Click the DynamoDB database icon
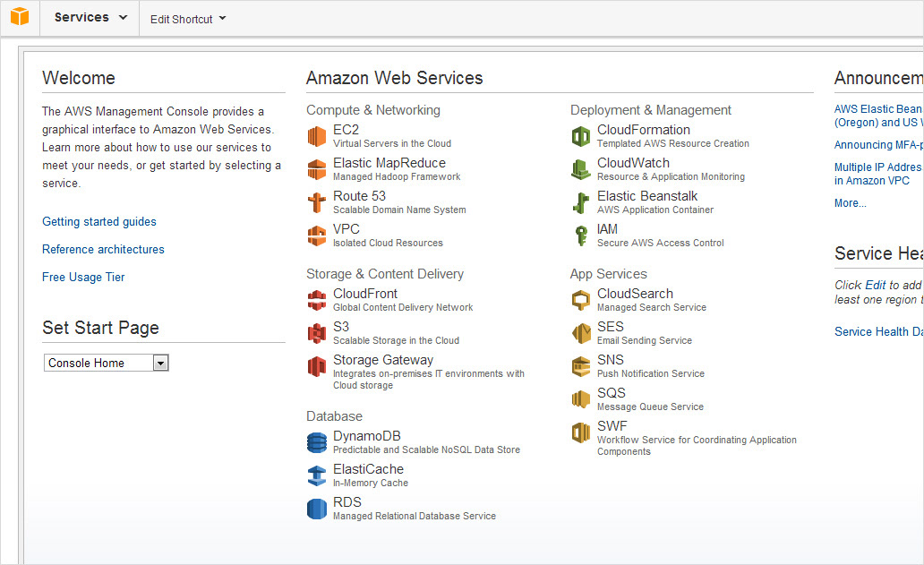The image size is (924, 565). 316,442
